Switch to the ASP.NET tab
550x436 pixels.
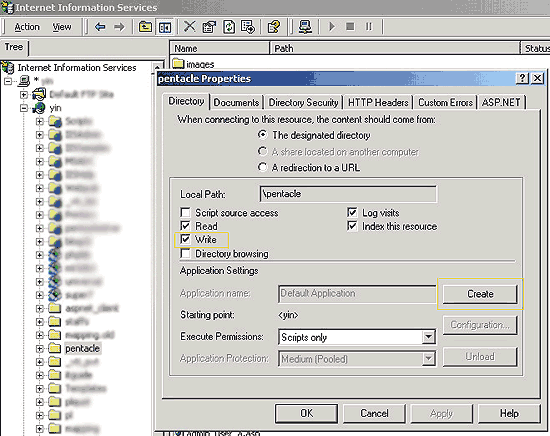tap(501, 102)
